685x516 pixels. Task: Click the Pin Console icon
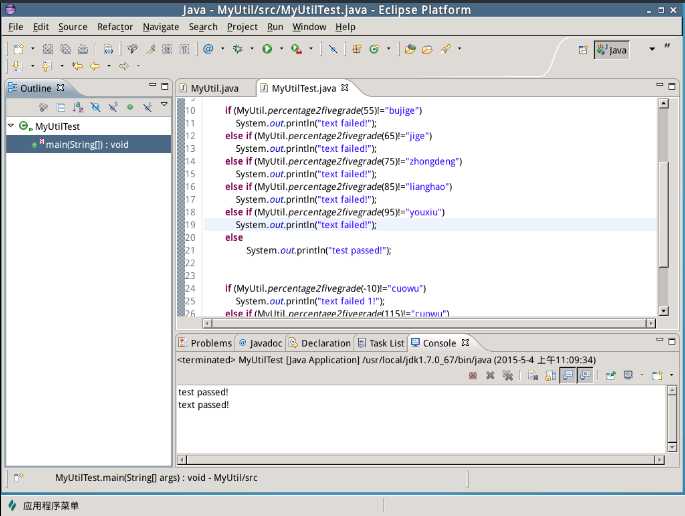point(611,375)
